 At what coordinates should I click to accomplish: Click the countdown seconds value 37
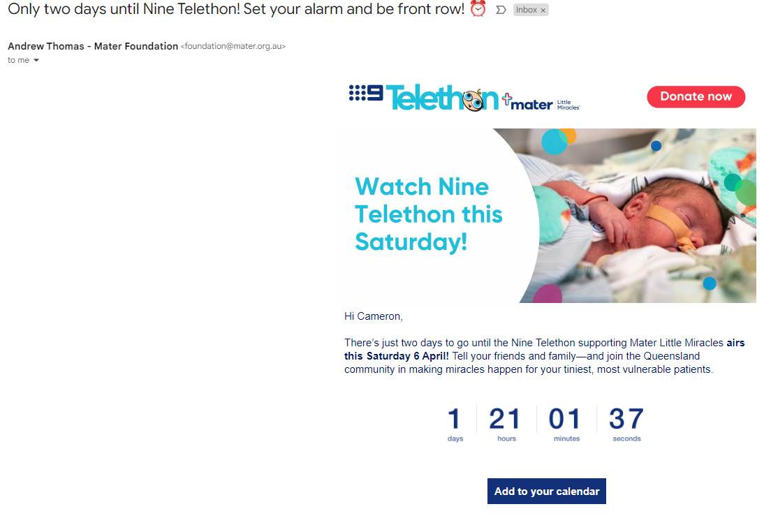click(626, 419)
